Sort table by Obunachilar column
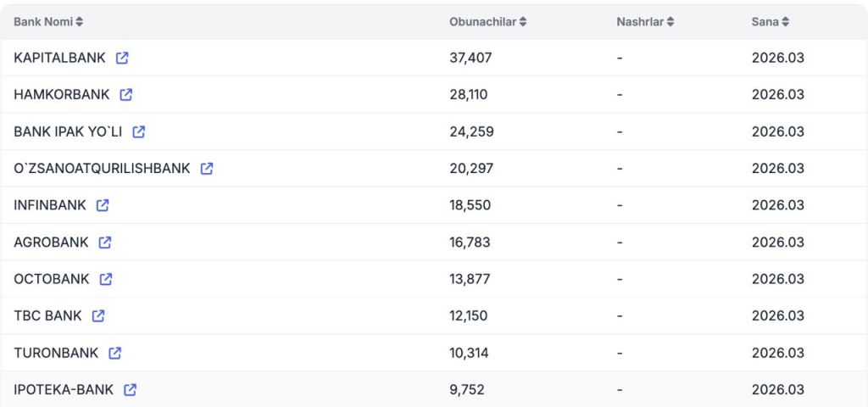The image size is (868, 407). 487,22
